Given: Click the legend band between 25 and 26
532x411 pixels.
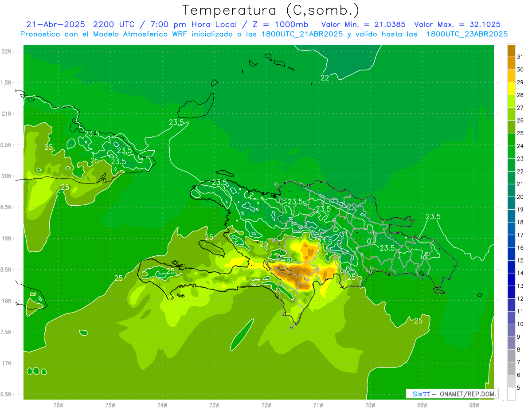Looking at the screenshot, I should coord(511,127).
